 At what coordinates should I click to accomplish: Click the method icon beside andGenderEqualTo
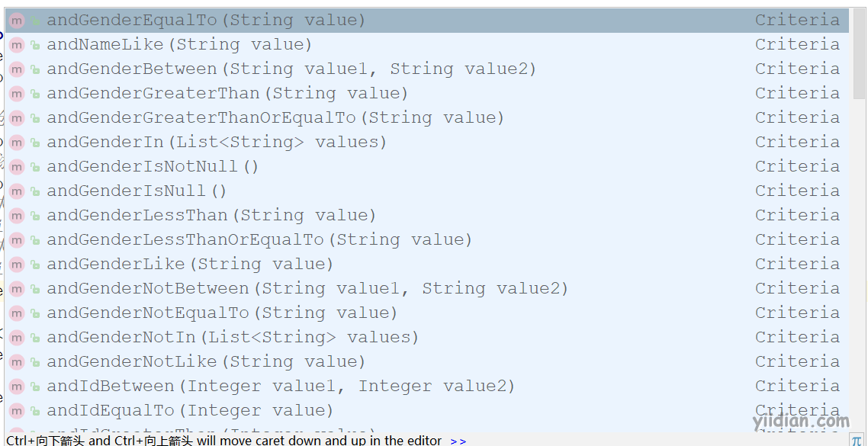point(17,21)
